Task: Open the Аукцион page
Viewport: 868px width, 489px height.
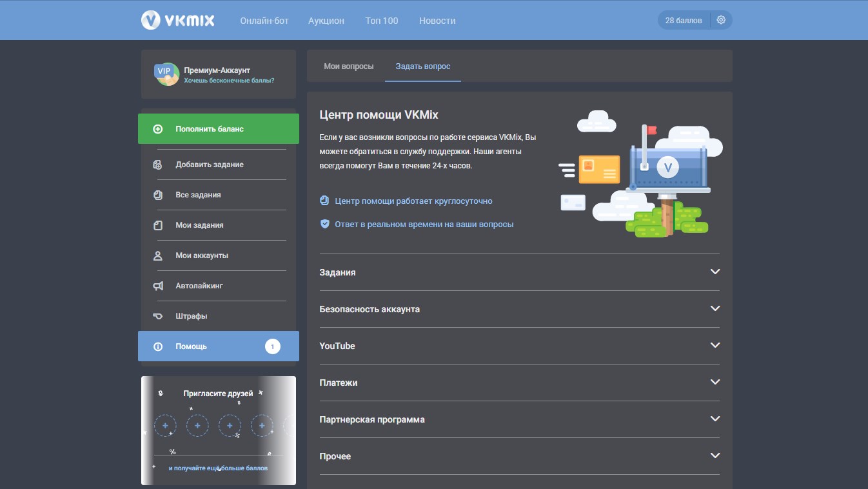Action: pyautogui.click(x=326, y=21)
